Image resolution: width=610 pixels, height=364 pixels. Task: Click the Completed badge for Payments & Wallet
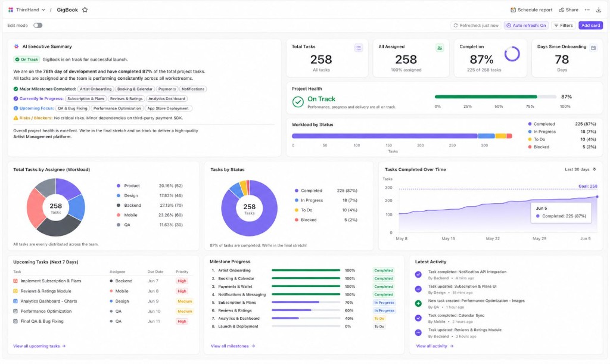(x=384, y=287)
